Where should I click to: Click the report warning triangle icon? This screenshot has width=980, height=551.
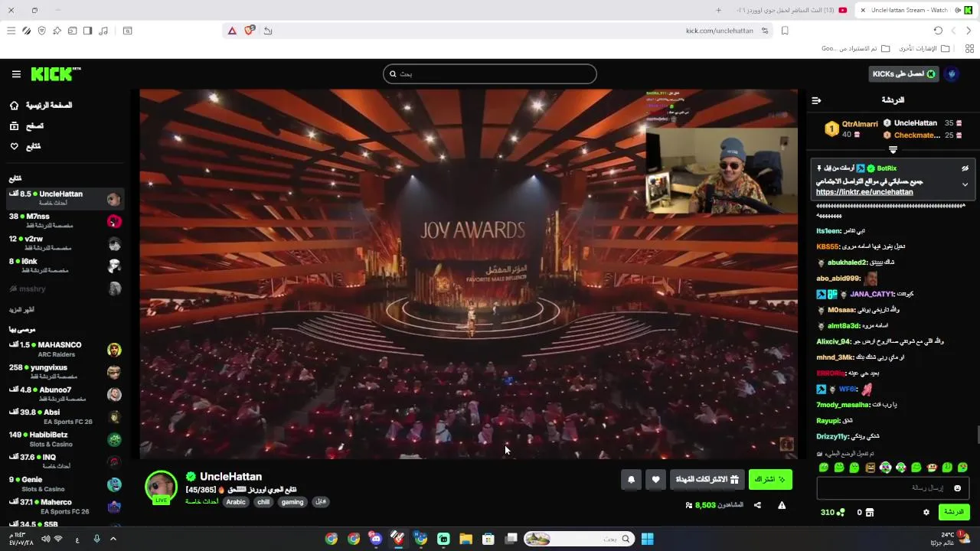pos(782,505)
